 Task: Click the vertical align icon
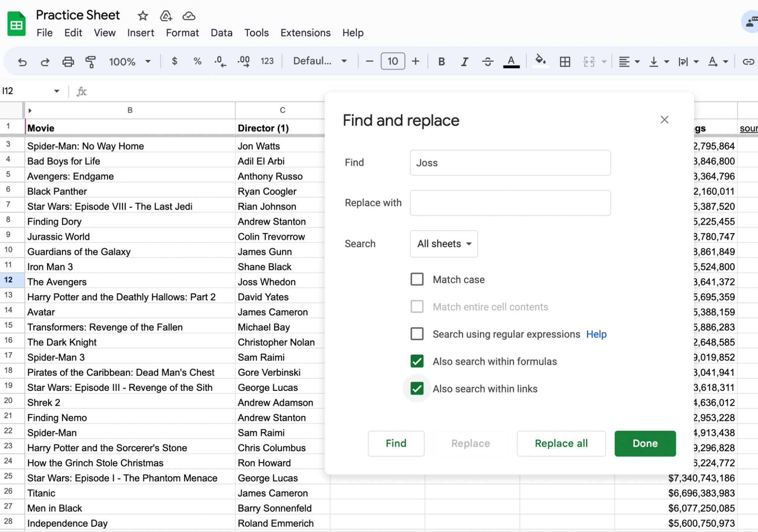pos(654,61)
